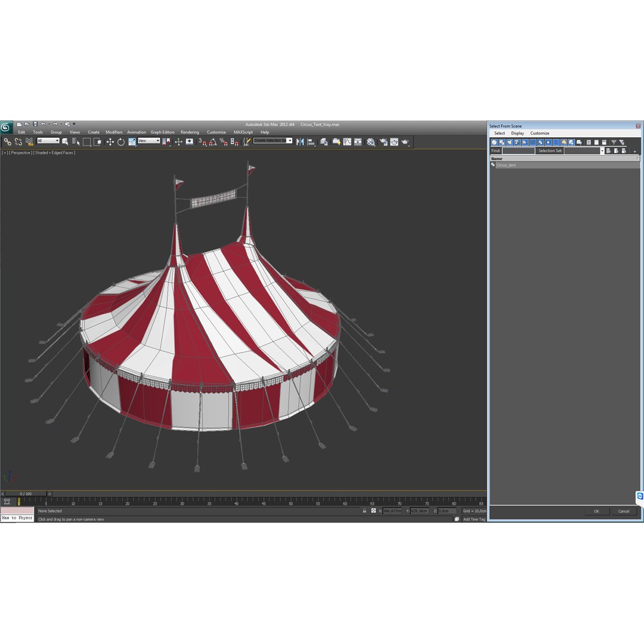
Task: Open the viewport [+] general menu
Action: click(x=5, y=153)
